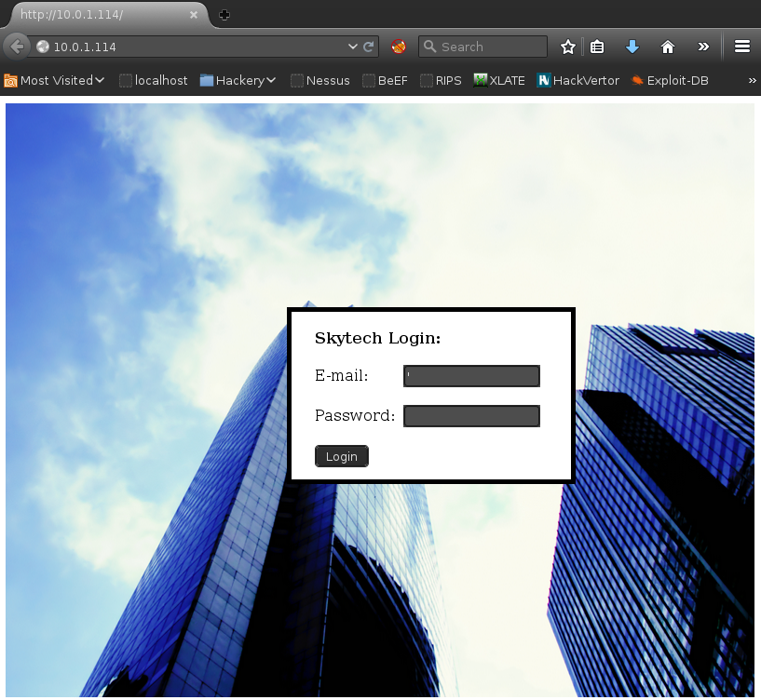
Task: Bookmark this page using the star icon
Action: 566,46
